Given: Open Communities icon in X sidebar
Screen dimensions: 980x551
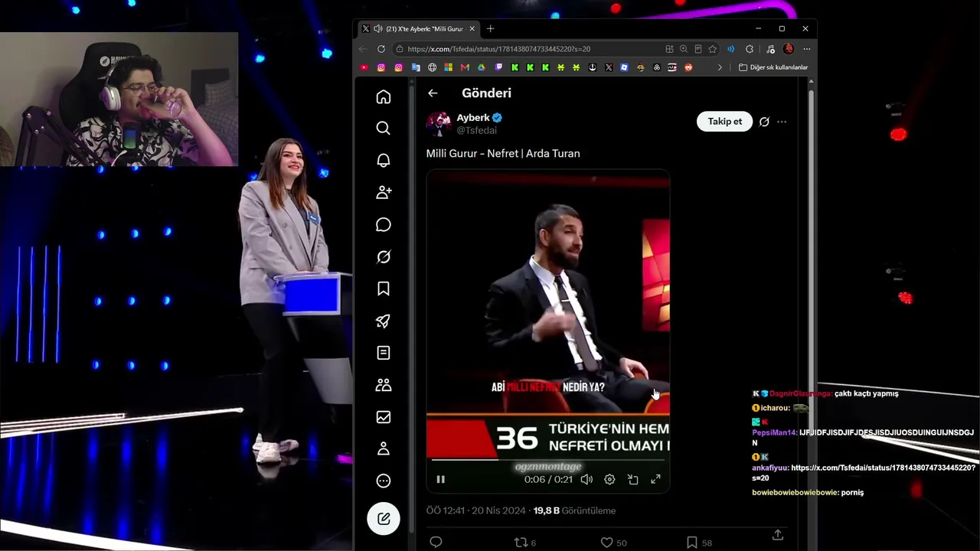Looking at the screenshot, I should tap(384, 385).
